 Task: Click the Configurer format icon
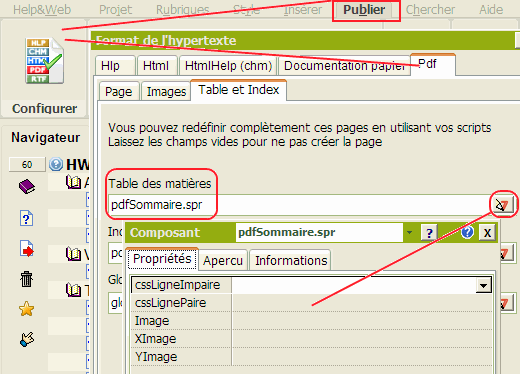tap(44, 60)
